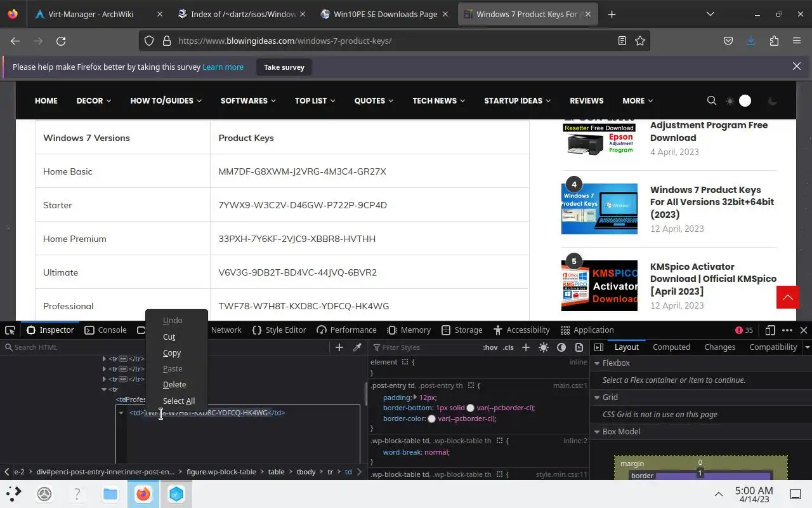812x508 pixels.
Task: Choose Select All from the context menu
Action: [x=179, y=401]
